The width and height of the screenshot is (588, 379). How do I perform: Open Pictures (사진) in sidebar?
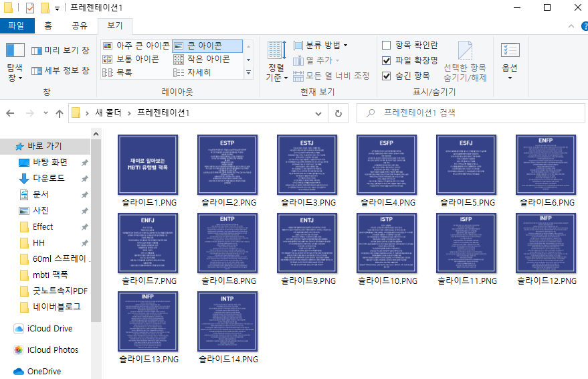[x=41, y=210]
